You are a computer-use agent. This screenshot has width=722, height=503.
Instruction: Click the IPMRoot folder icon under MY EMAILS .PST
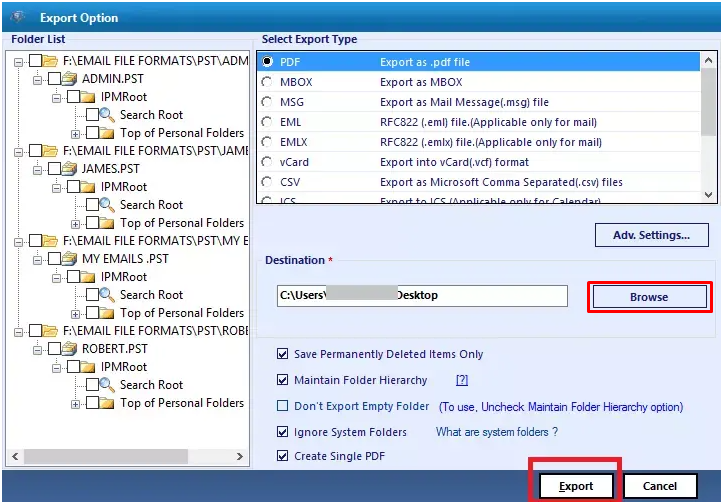coord(88,277)
